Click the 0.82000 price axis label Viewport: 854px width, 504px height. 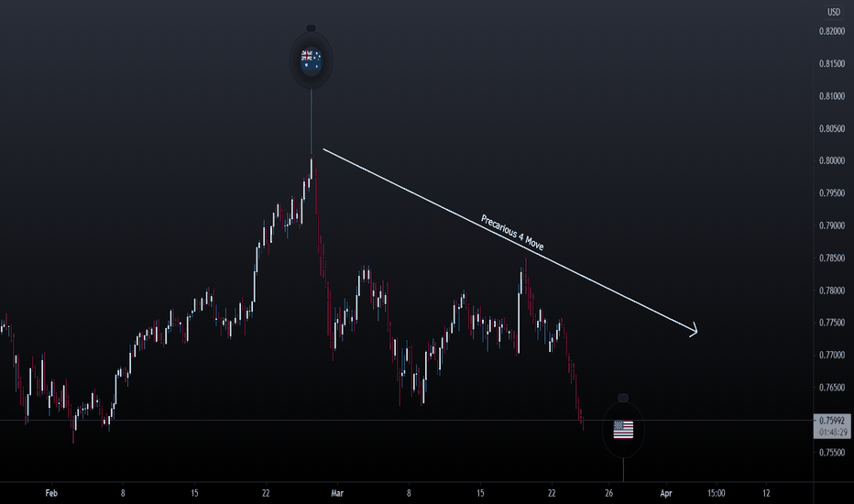point(832,31)
